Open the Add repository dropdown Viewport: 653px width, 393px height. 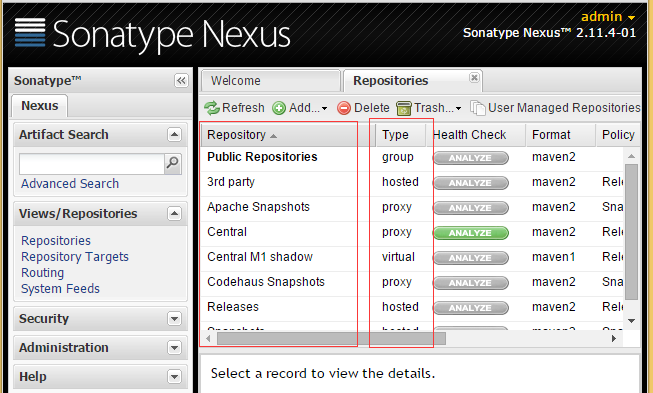pyautogui.click(x=300, y=108)
